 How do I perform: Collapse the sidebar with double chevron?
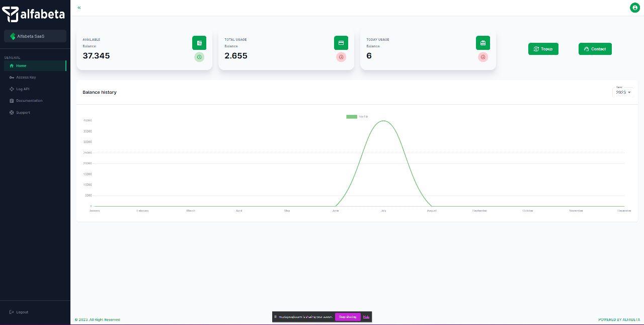pos(79,8)
